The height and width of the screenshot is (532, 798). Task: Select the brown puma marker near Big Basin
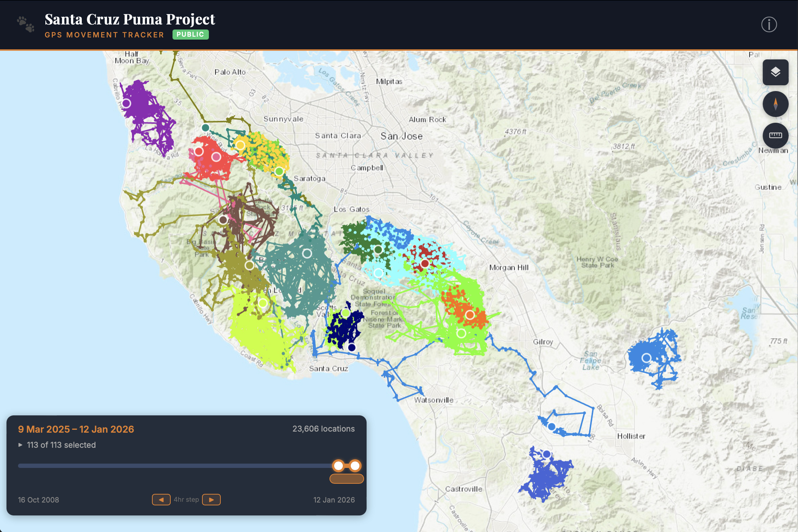[223, 220]
